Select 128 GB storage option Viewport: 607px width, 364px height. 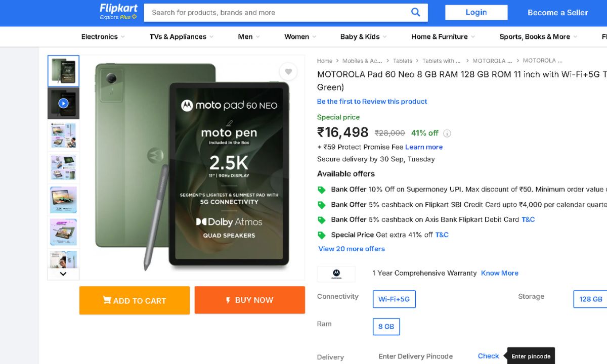coord(590,299)
